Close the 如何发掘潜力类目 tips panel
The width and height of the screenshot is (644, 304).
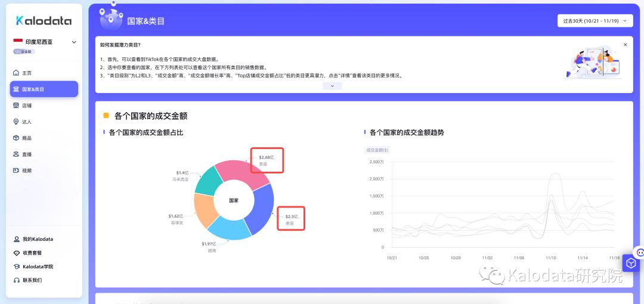pos(625,45)
